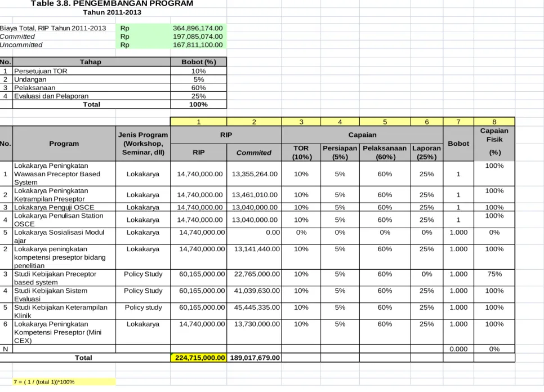Click the 0.000 Bobot cell in row N
Image resolution: width=544 pixels, height=392 pixels.
point(458,349)
